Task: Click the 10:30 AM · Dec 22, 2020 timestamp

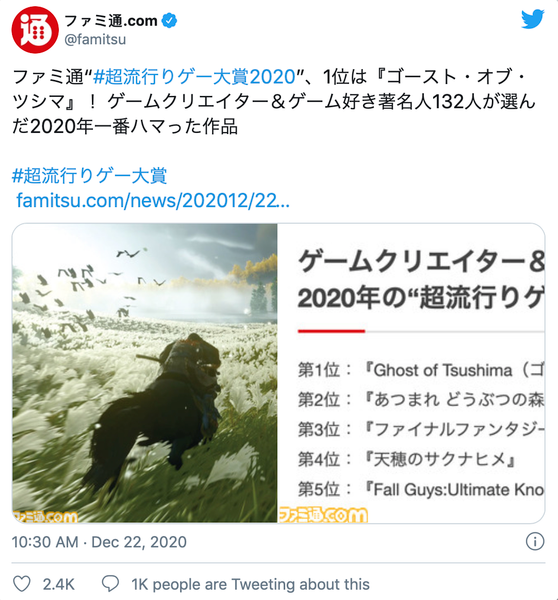Action: [x=99, y=542]
